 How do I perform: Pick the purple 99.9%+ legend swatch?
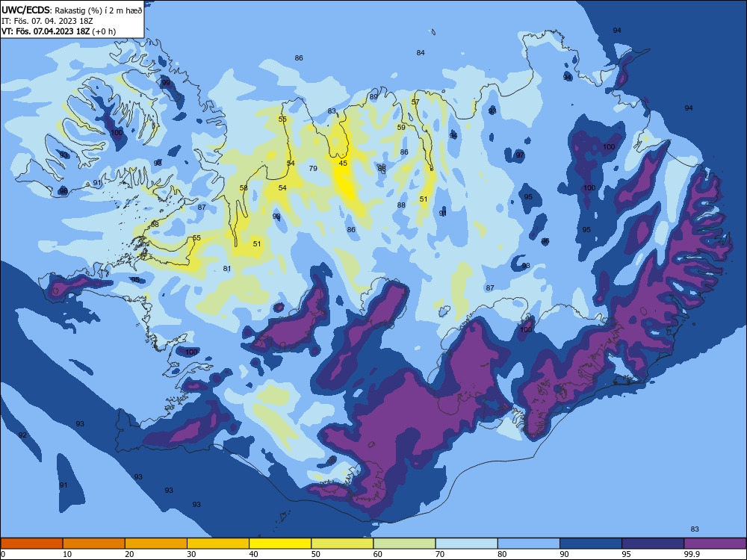[715, 544]
